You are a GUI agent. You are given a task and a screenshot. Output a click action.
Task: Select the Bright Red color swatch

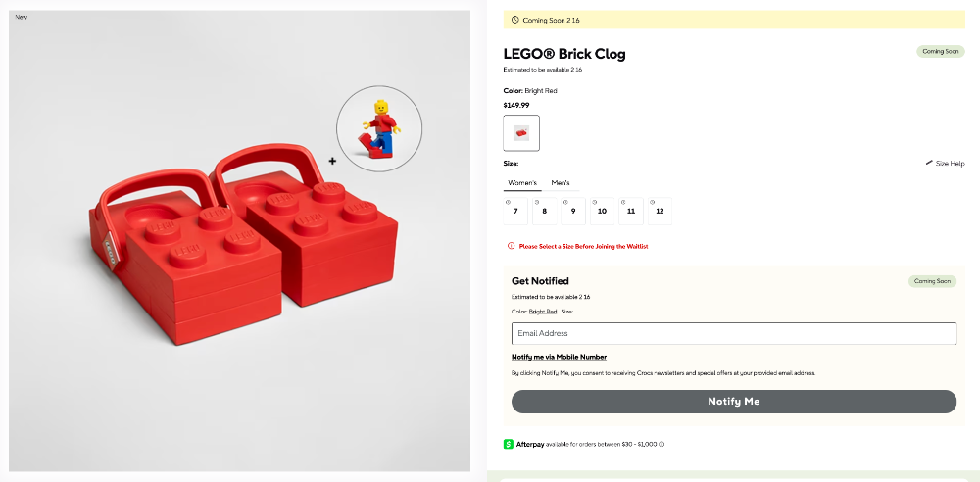click(x=521, y=133)
